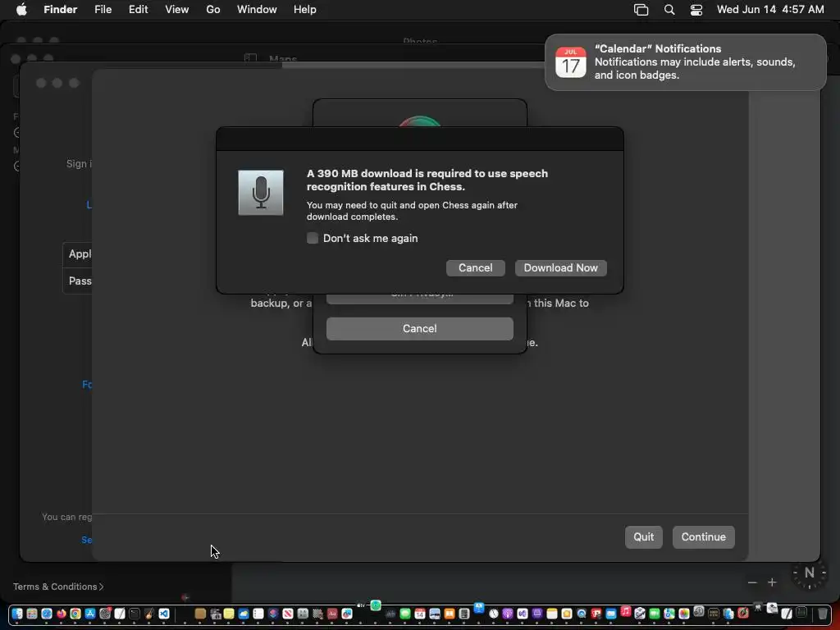Viewport: 840px width, 630px height.
Task: Open the Window menu
Action: point(257,10)
